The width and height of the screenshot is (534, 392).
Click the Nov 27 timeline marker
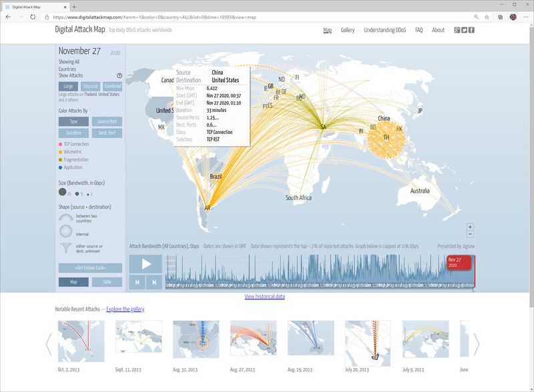tap(459, 263)
